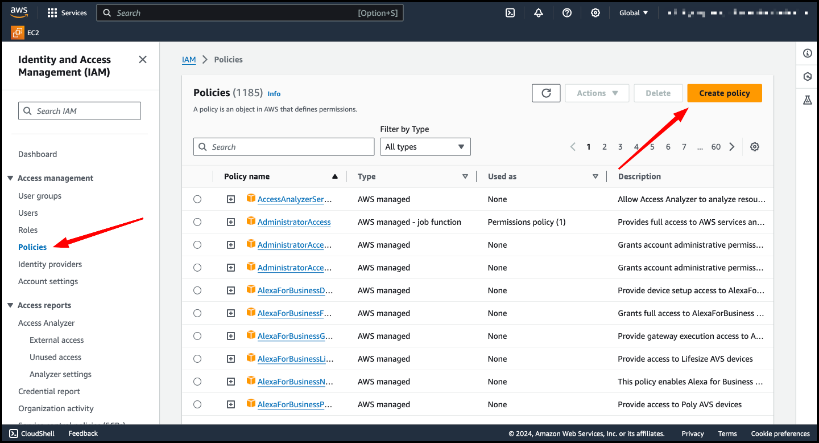Collapse the Access reports section
The height and width of the screenshot is (443, 819).
pos(10,305)
